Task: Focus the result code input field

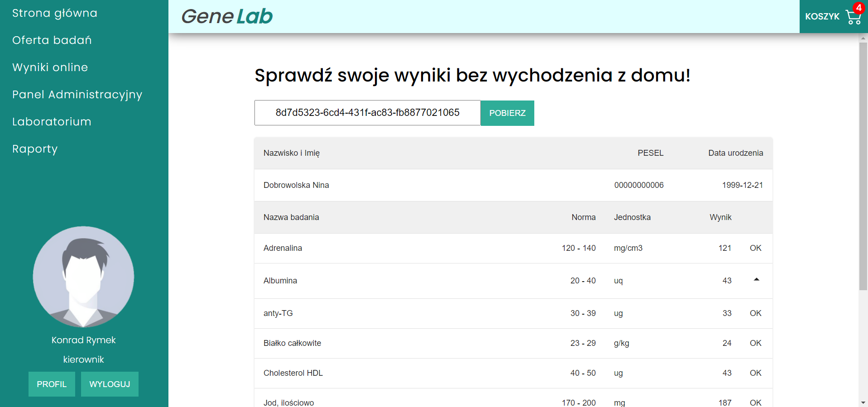Action: [367, 113]
